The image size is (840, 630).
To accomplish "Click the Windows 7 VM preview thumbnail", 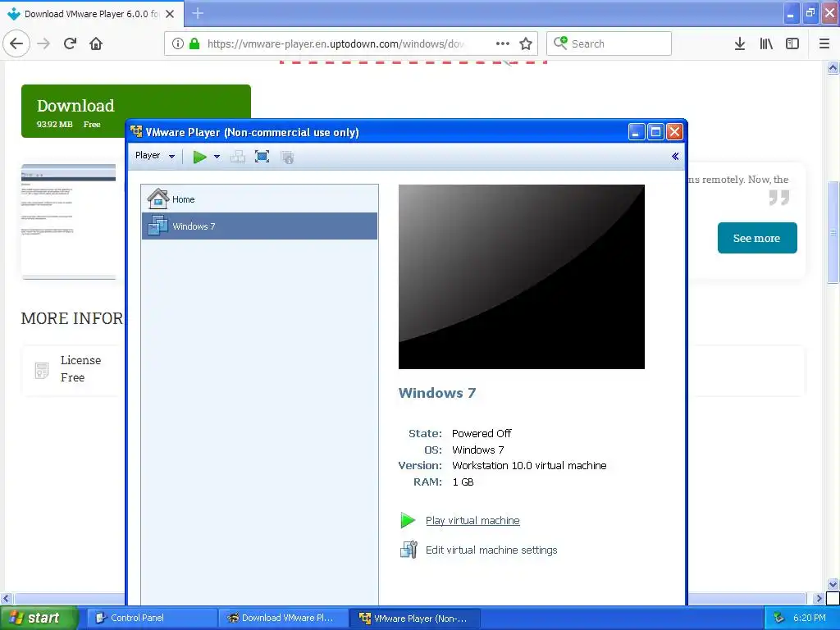I will click(521, 277).
